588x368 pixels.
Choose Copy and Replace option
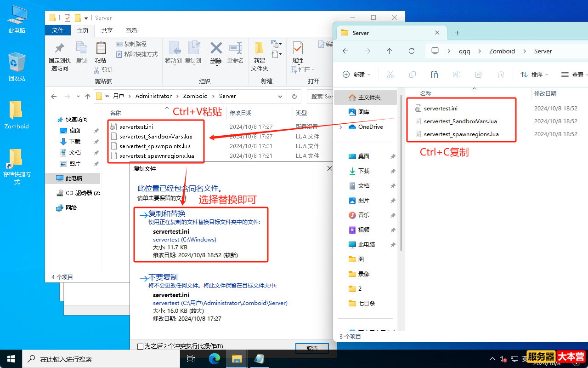coord(167,214)
